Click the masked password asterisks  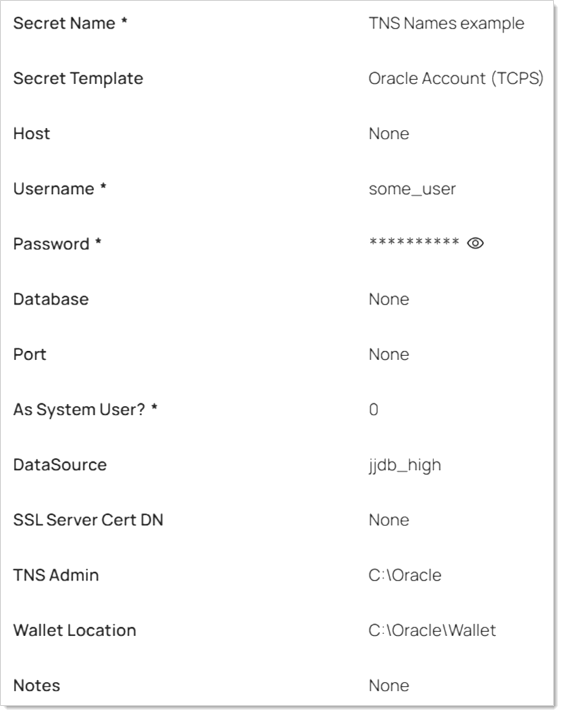(414, 242)
